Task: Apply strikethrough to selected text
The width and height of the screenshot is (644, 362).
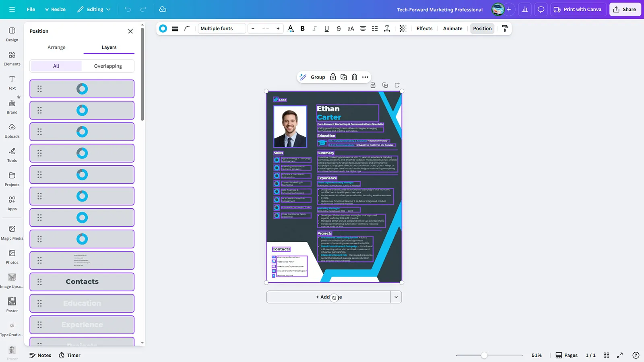Action: [339, 29]
